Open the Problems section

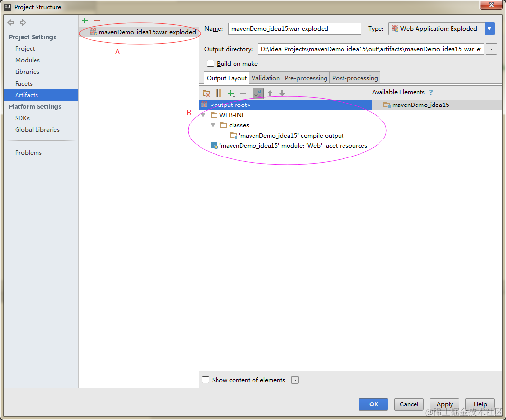coord(28,153)
